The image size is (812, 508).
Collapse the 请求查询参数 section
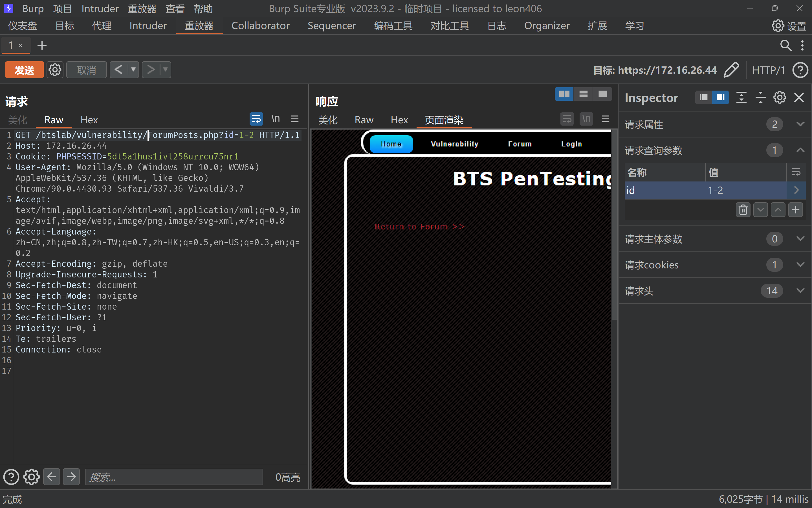(800, 150)
